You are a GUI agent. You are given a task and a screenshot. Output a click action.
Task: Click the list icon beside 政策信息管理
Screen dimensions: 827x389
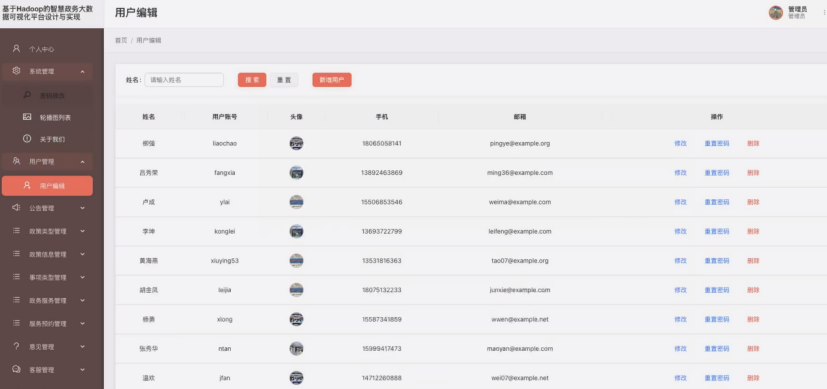point(16,254)
